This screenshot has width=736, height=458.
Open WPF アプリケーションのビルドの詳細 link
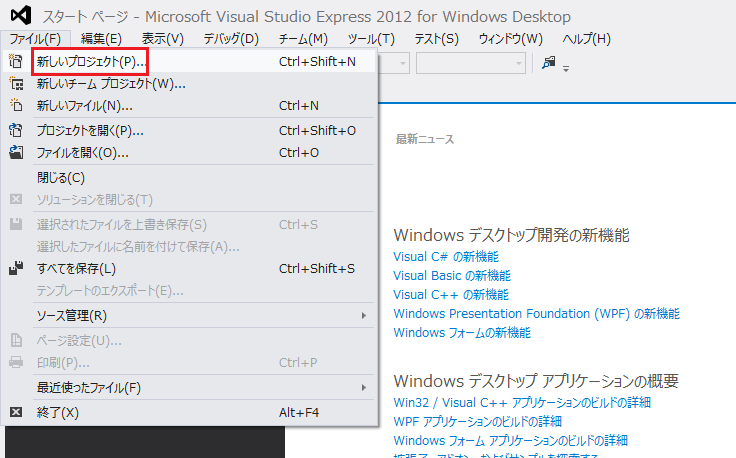[477, 421]
